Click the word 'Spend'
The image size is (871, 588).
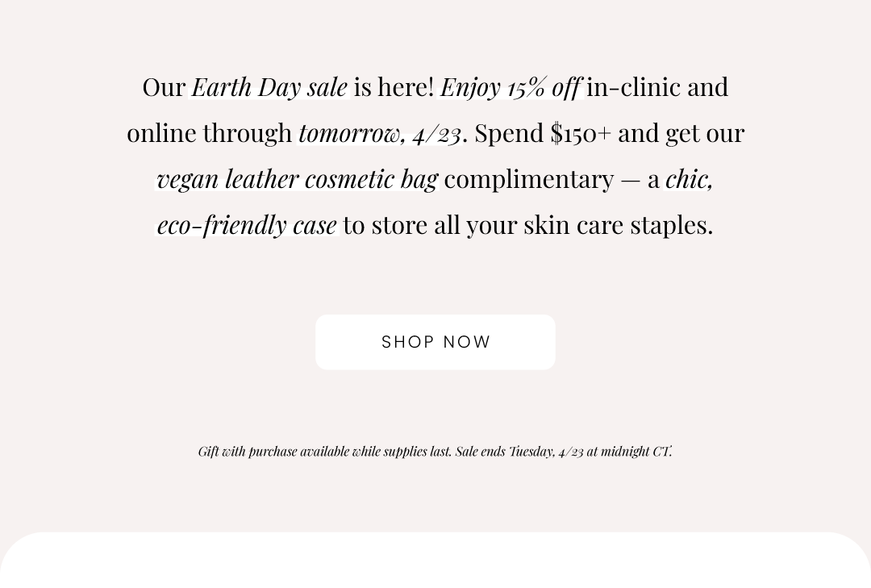coord(509,134)
